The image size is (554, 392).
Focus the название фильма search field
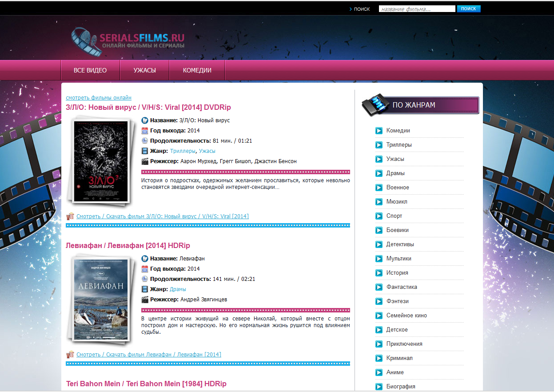[x=417, y=9]
